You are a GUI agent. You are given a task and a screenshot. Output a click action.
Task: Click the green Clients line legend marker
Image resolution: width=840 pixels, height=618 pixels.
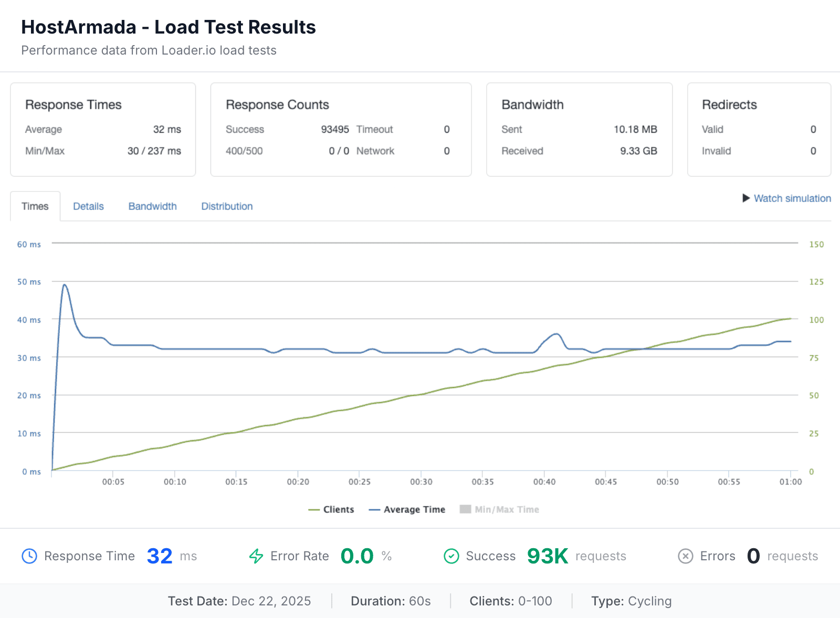click(x=315, y=509)
